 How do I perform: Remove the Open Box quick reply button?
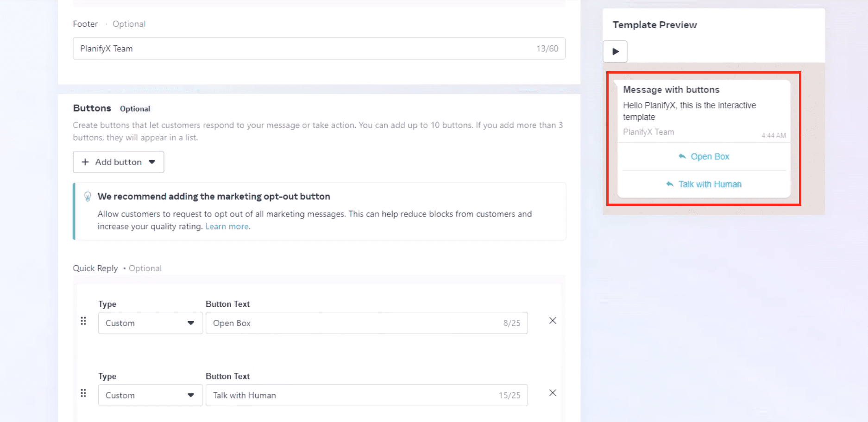pyautogui.click(x=553, y=321)
